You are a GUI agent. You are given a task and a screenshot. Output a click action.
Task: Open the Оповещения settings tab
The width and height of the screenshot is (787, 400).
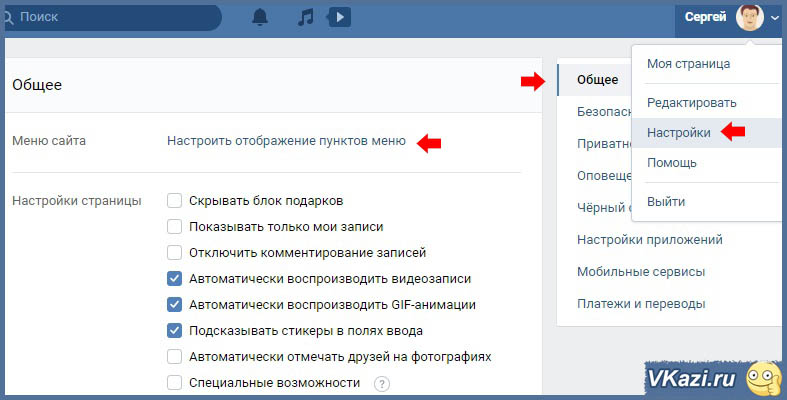click(595, 176)
